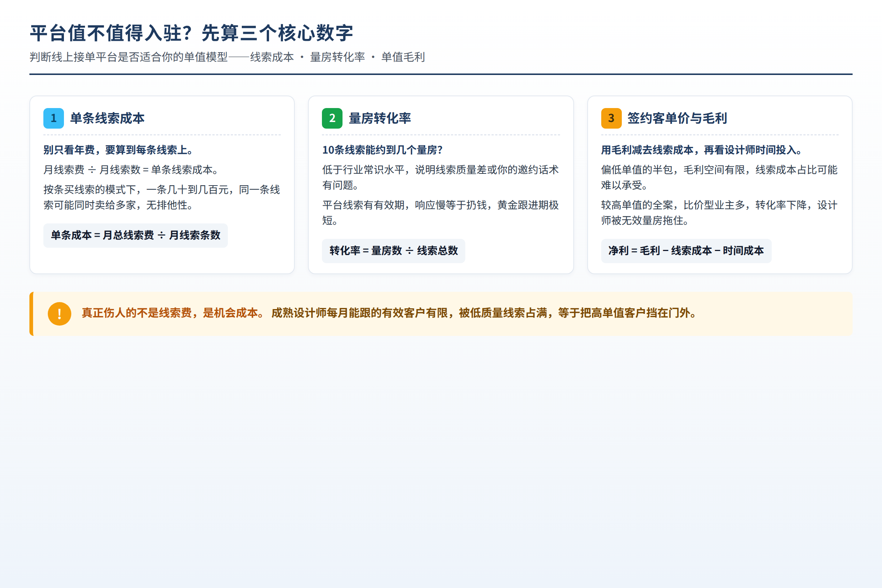Screen dimensions: 882x588
Task: Click formula box 单条成本 = 月总线索费 ÷ 月线索条数
Action: click(136, 236)
